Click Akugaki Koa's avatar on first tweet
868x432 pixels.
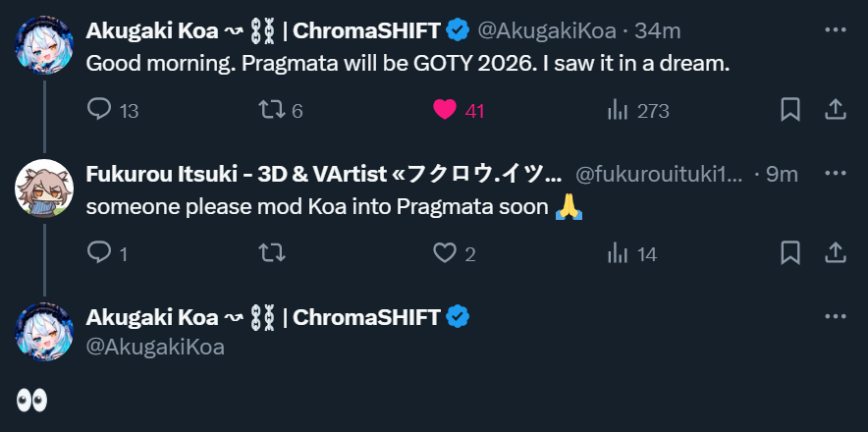44,44
